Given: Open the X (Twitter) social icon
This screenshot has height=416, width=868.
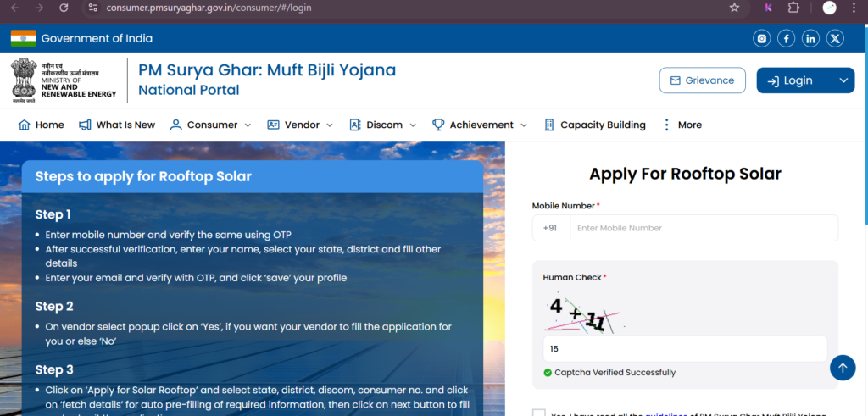Looking at the screenshot, I should 835,38.
